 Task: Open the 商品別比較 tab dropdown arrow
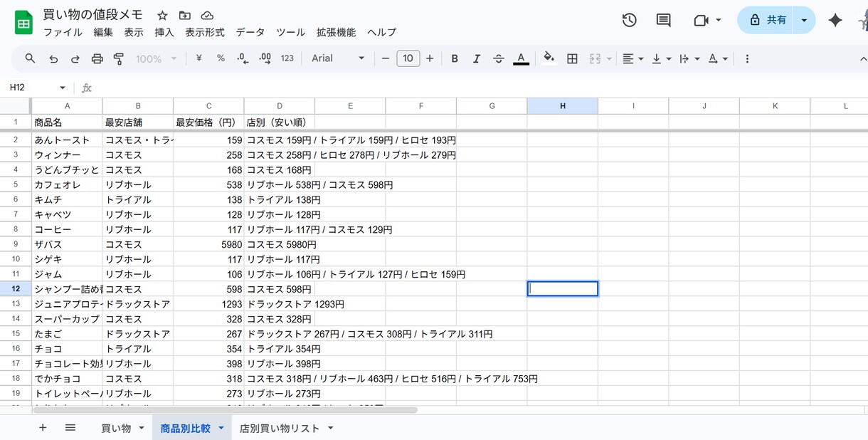pyautogui.click(x=221, y=428)
